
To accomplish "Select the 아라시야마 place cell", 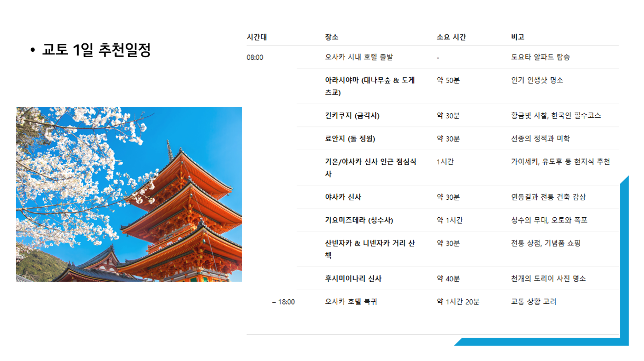I will pos(370,86).
